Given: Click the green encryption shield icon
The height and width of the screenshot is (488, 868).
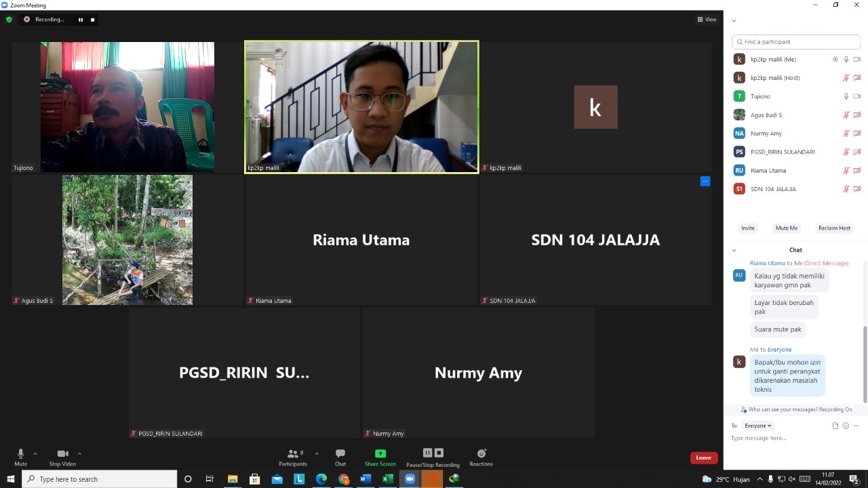Looking at the screenshot, I should click(9, 20).
